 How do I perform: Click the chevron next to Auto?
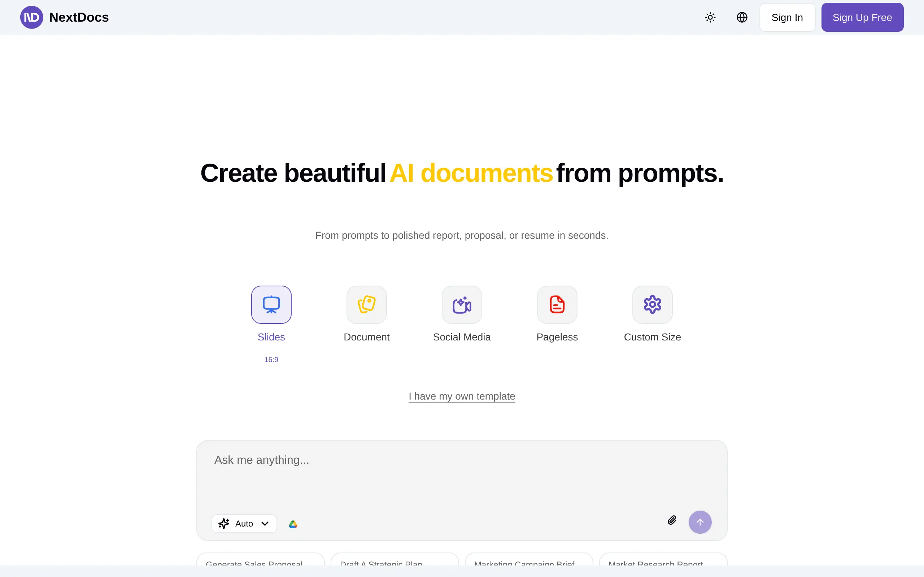[265, 523]
